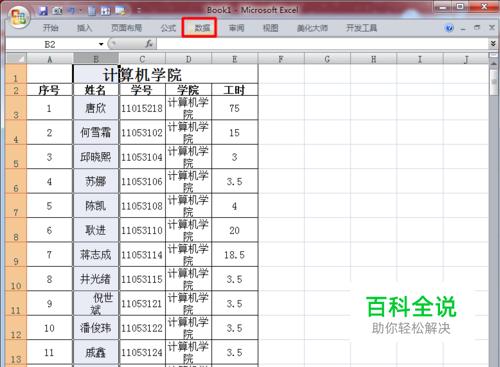
Task: Click cell with student ID 11053110
Action: (142, 230)
